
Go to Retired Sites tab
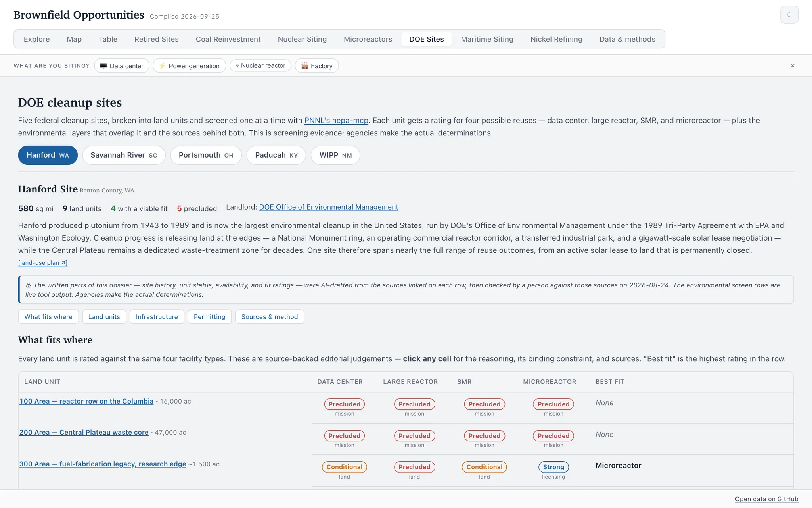[x=156, y=39]
